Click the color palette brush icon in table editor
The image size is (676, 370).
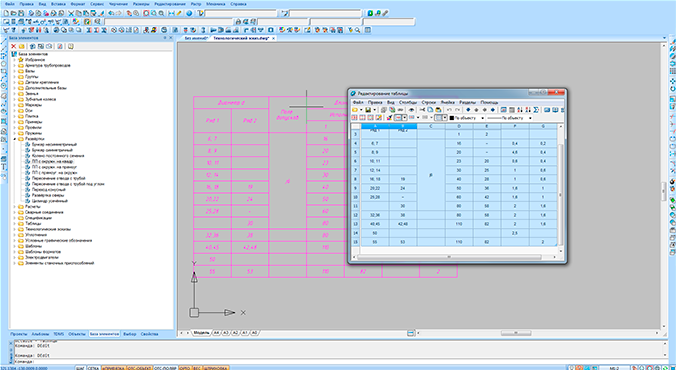389,117
